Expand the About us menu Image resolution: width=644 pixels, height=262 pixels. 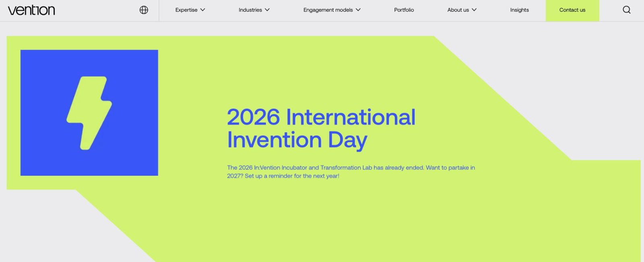[462, 10]
